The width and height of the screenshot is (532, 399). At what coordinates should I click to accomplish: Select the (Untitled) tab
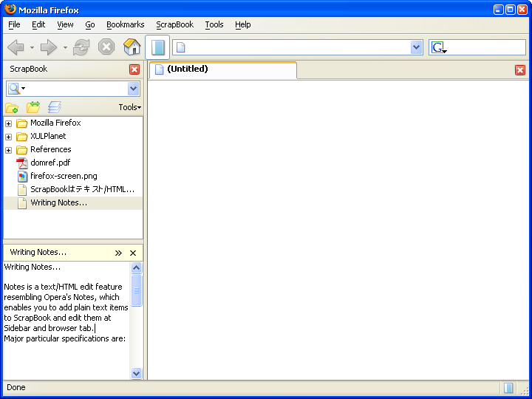(223, 70)
